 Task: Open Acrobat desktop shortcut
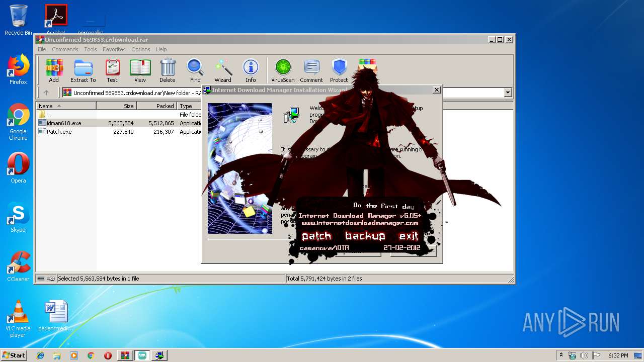[56, 19]
